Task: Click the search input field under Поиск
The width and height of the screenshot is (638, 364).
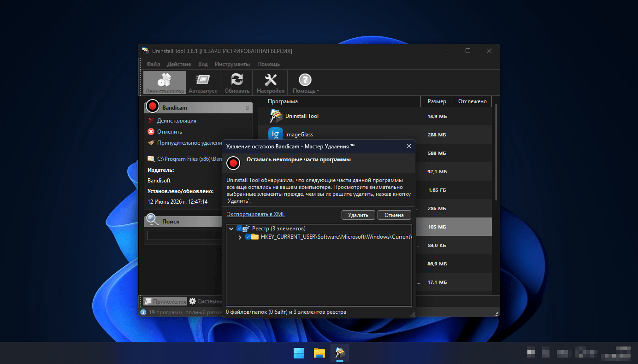Action: (x=185, y=235)
